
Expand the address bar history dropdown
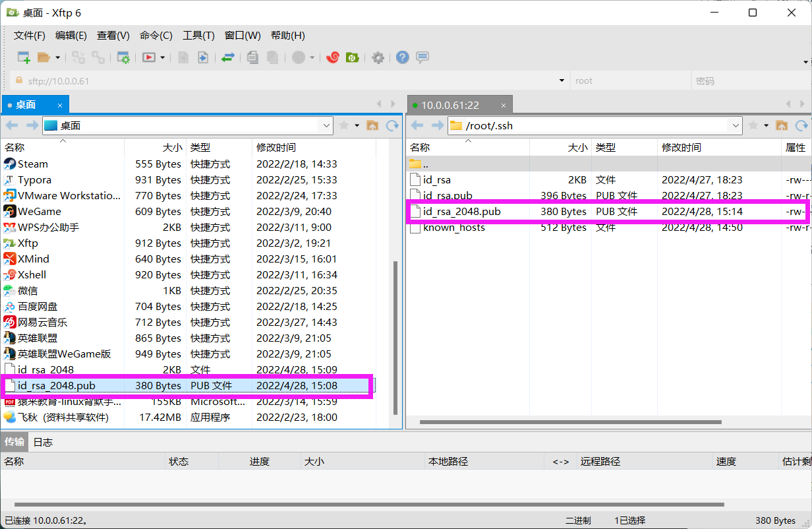(562, 81)
